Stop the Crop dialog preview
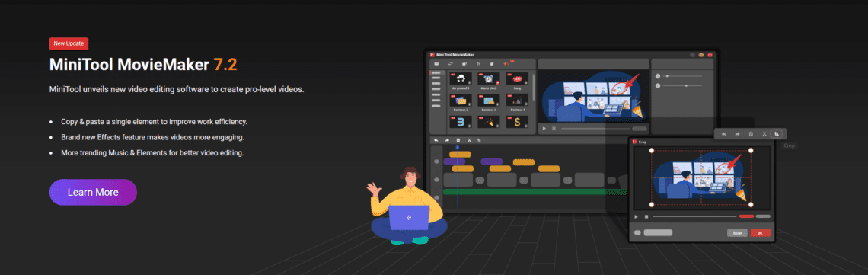Viewport: 868px width, 275px height. click(646, 216)
